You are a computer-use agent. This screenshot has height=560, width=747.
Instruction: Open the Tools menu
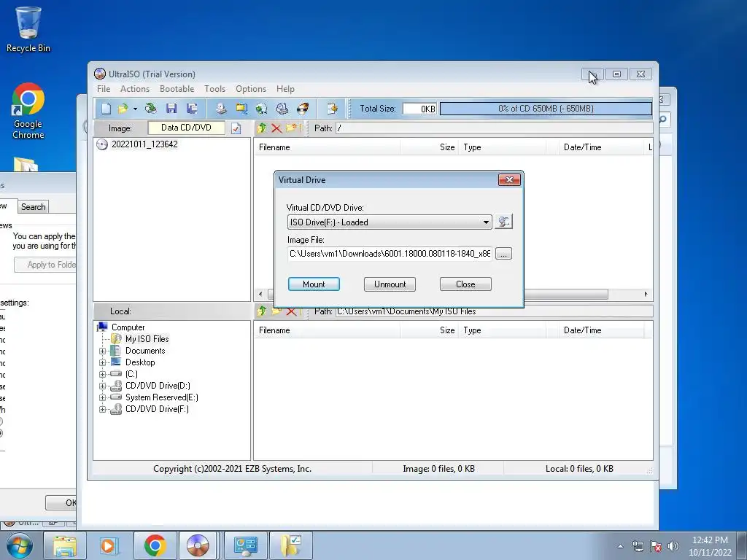pos(215,89)
